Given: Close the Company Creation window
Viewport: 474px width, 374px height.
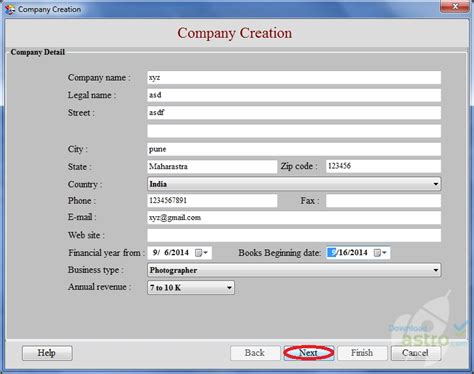Looking at the screenshot, I should [455, 6].
